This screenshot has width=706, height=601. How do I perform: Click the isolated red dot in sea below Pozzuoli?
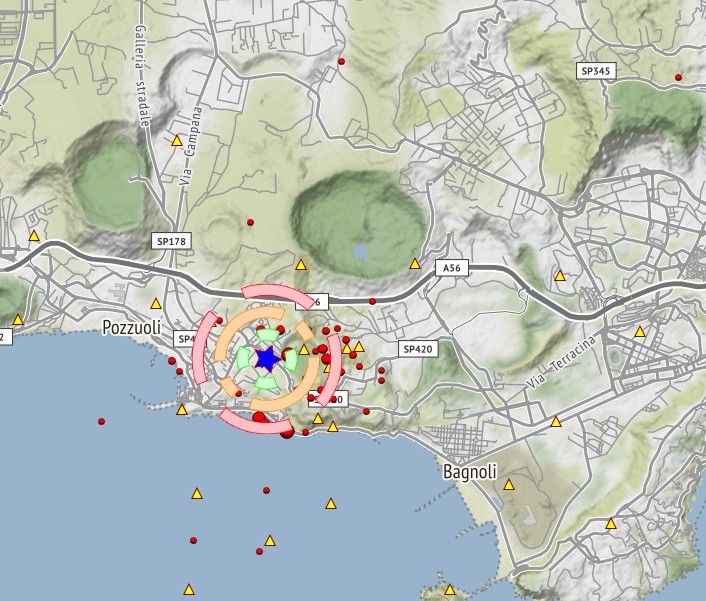point(101,421)
